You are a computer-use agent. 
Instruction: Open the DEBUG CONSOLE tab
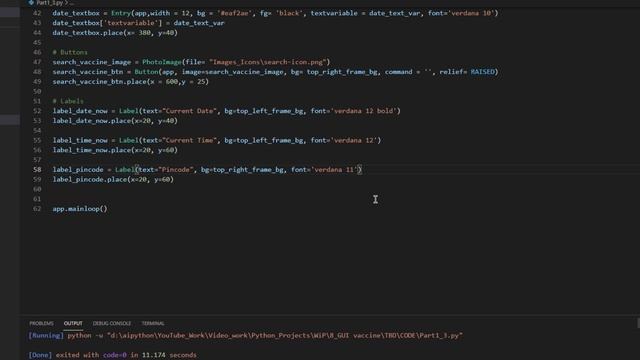[112, 323]
